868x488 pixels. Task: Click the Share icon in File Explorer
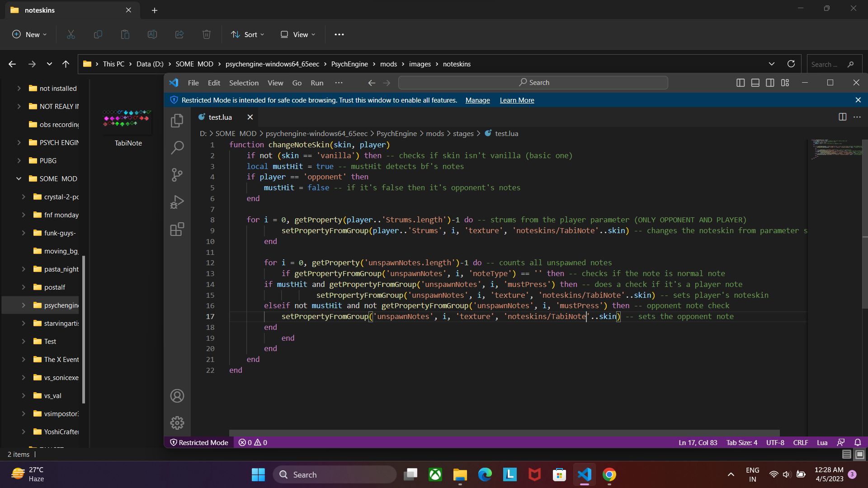coord(179,34)
